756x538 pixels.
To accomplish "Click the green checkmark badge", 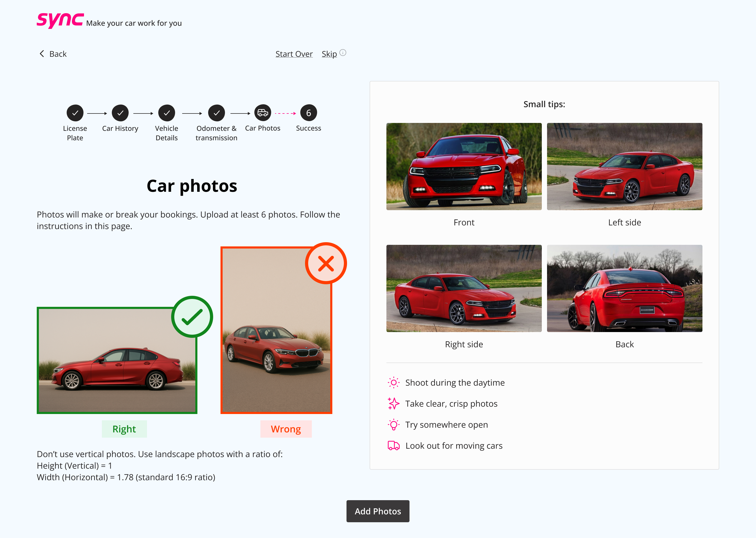I will tap(192, 317).
